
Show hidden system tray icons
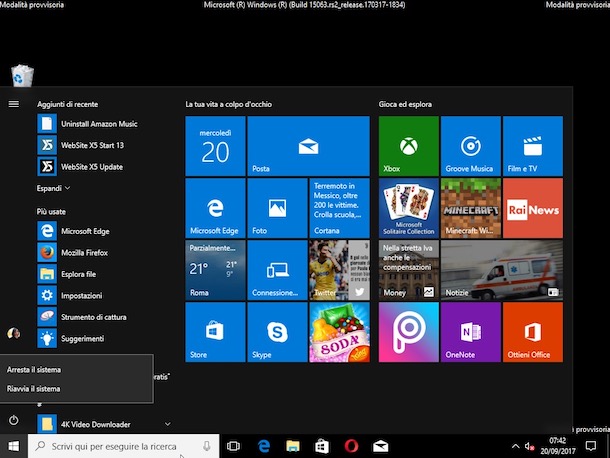[515, 446]
